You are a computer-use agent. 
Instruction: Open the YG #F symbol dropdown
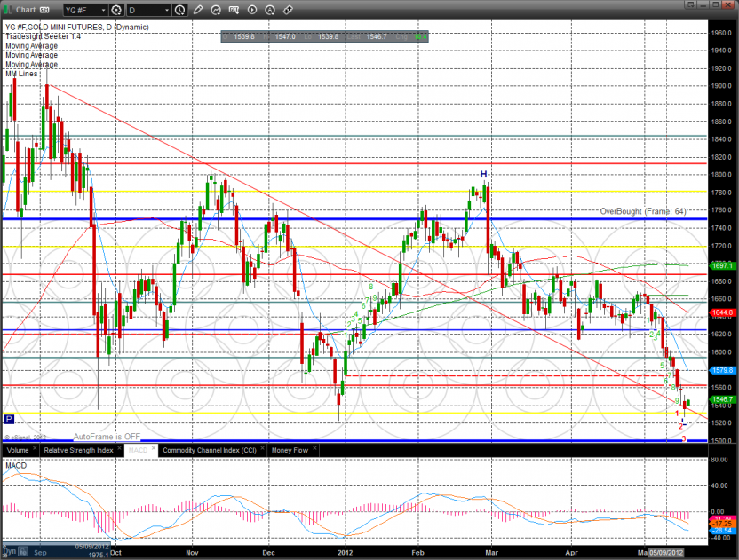pos(85,10)
